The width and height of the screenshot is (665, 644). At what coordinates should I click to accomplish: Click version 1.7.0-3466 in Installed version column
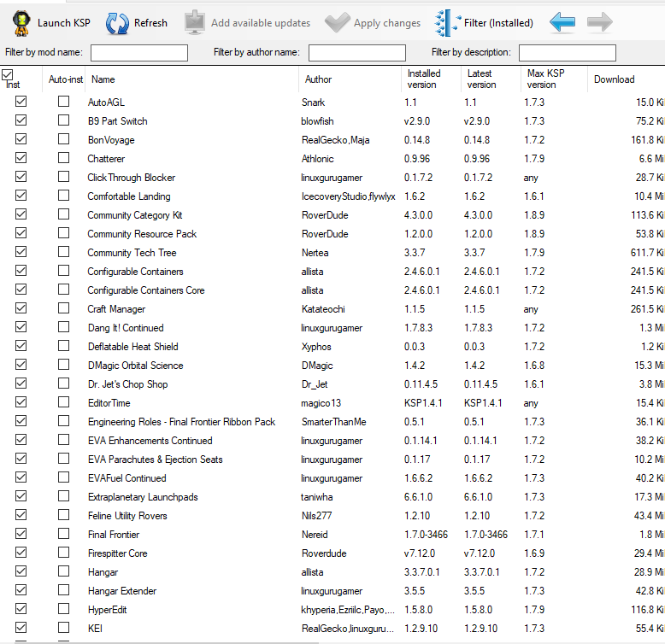[x=426, y=535]
